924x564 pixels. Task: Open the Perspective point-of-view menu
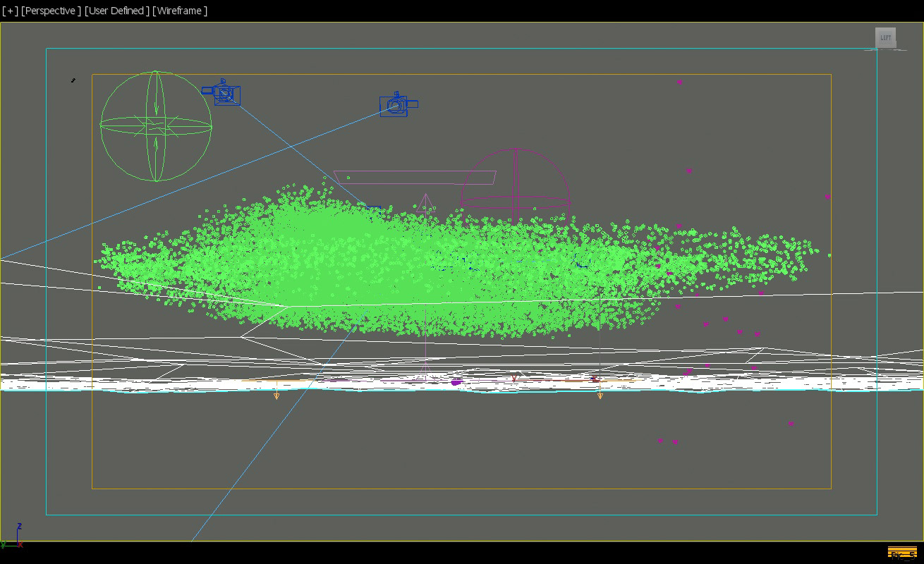tap(51, 11)
